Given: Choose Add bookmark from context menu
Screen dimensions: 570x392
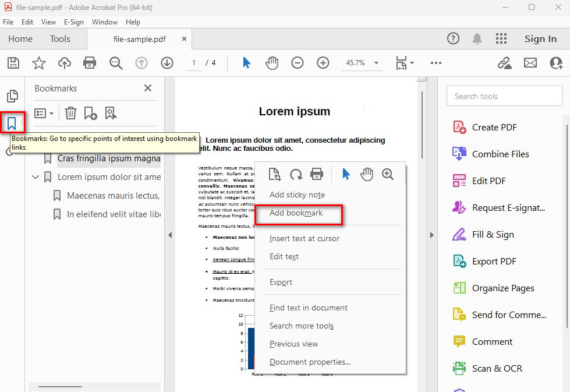Looking at the screenshot, I should 296,213.
